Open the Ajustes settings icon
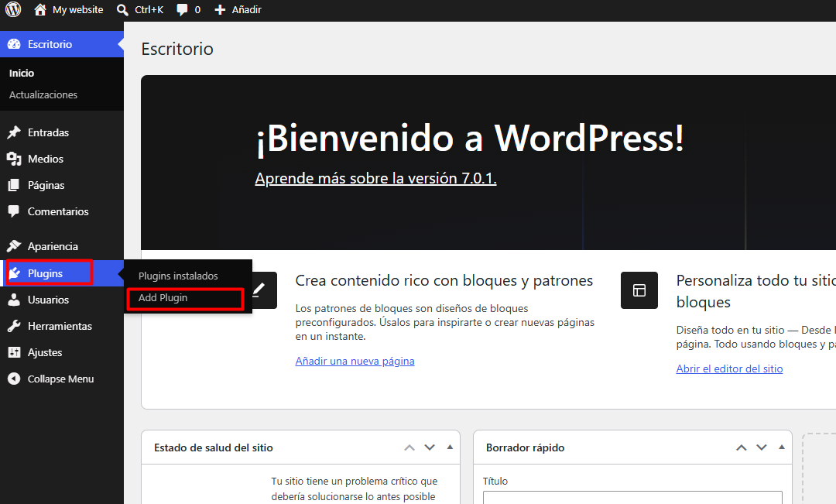836x504 pixels. pos(14,352)
